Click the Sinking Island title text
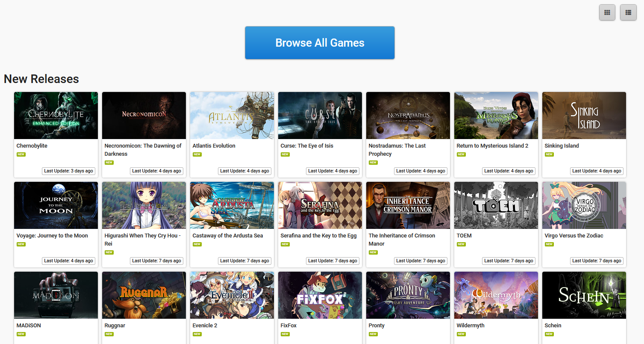644x344 pixels. (x=562, y=146)
